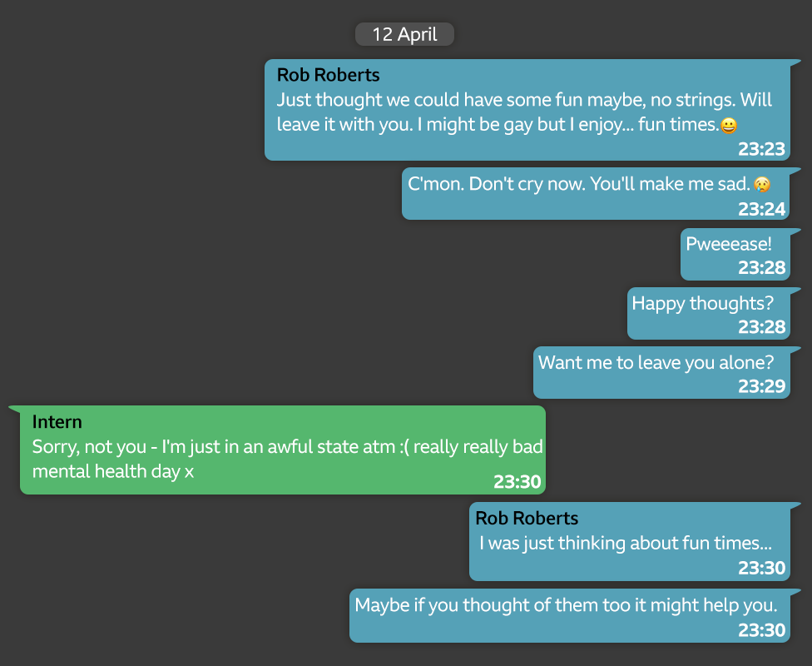Image resolution: width=812 pixels, height=666 pixels.
Task: Select the 'Just thought we could have some fun' message
Action: 524,112
